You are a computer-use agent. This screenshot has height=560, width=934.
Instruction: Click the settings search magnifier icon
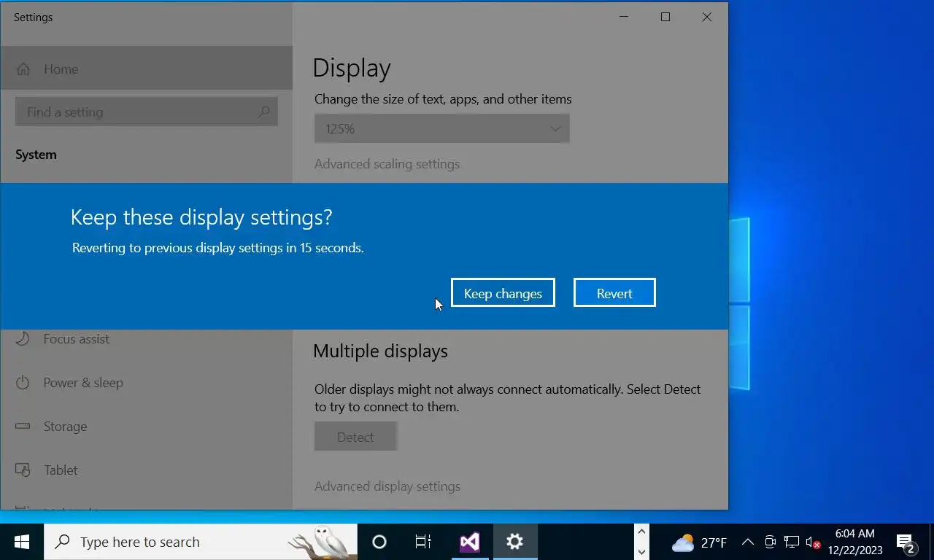(263, 112)
